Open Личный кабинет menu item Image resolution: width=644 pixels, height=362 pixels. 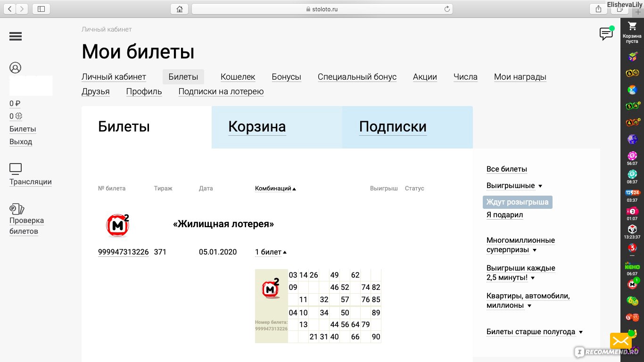114,77
